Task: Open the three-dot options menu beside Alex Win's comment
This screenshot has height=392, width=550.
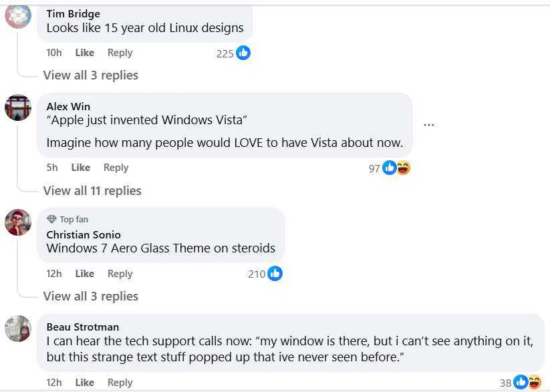Action: (x=429, y=124)
